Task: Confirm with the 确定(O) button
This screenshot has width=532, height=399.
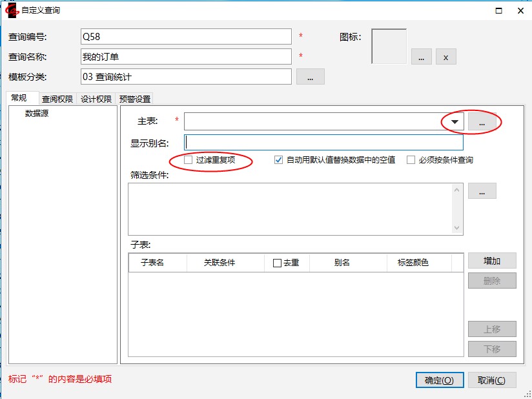Action: tap(440, 380)
